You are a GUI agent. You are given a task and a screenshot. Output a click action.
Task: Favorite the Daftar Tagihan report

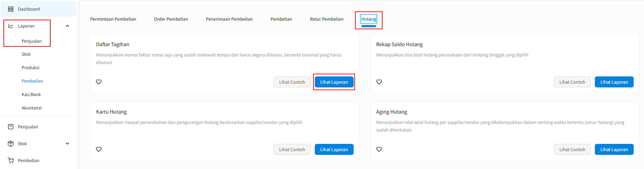point(99,82)
